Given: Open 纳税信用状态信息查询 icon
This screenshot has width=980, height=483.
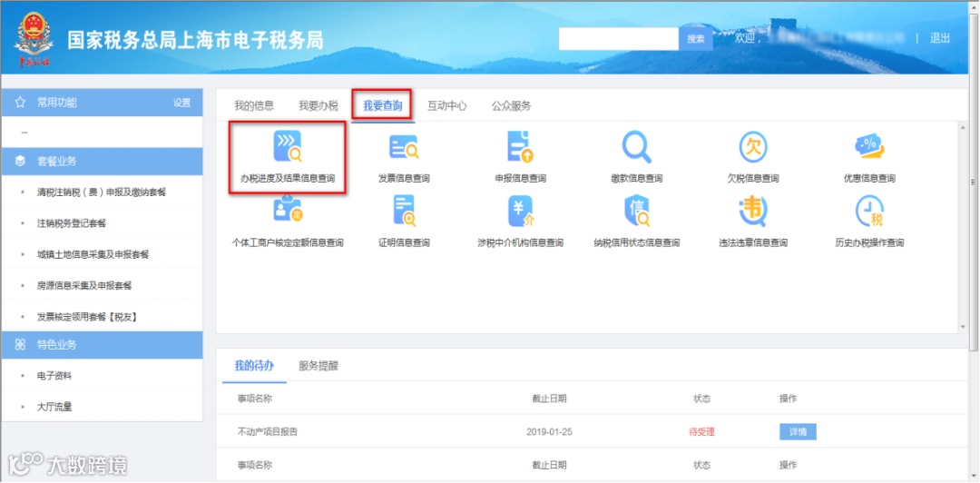Looking at the screenshot, I should (636, 211).
